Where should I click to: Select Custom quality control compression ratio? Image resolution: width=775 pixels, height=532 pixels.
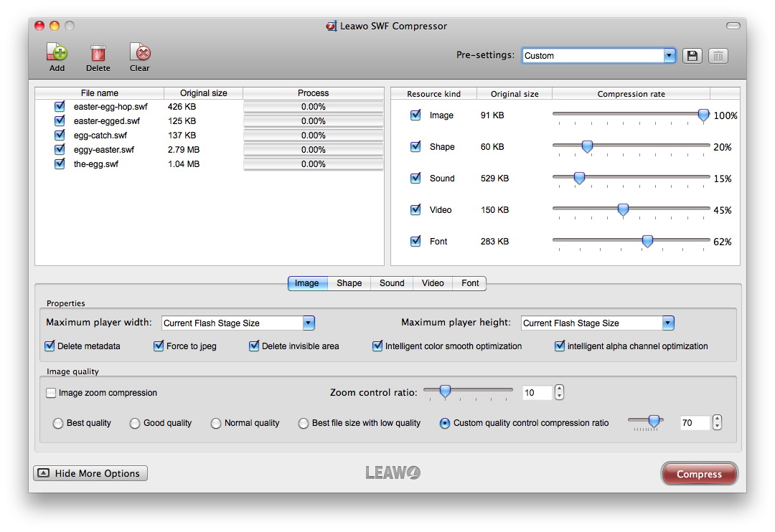tap(445, 423)
